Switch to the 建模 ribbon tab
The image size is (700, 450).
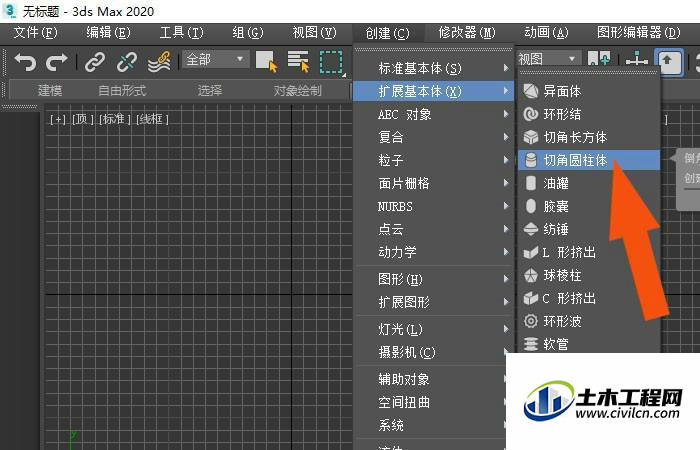coord(50,91)
